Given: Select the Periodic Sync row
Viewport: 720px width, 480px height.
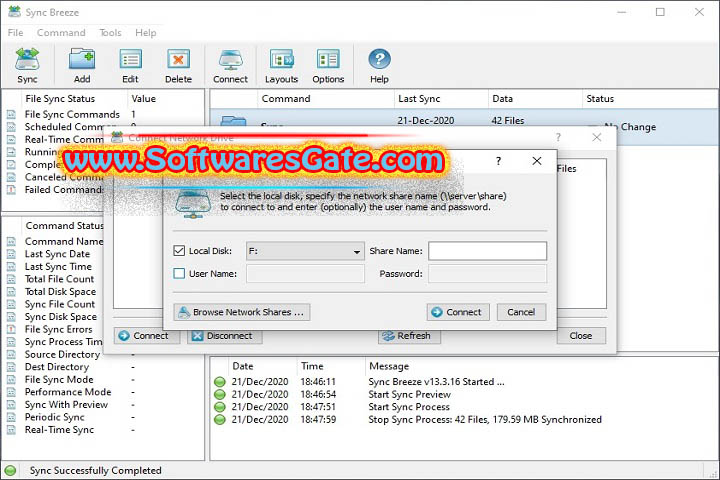Looking at the screenshot, I should (105, 417).
